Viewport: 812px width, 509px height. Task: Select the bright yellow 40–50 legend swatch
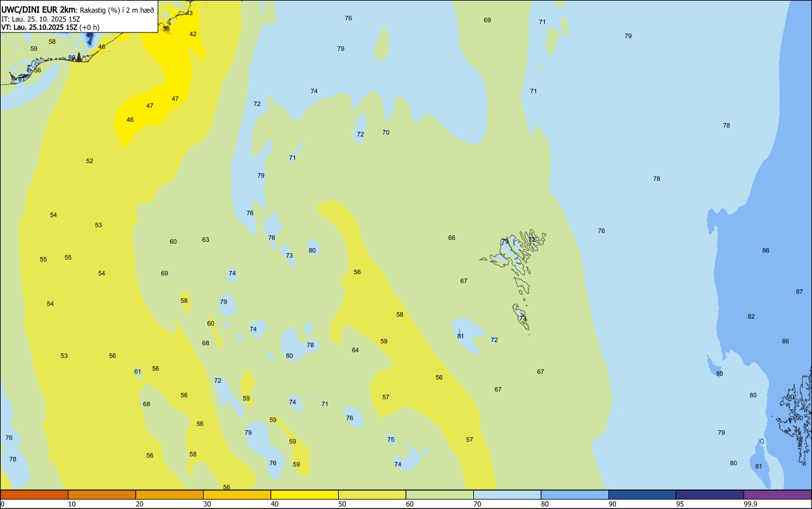click(x=304, y=494)
